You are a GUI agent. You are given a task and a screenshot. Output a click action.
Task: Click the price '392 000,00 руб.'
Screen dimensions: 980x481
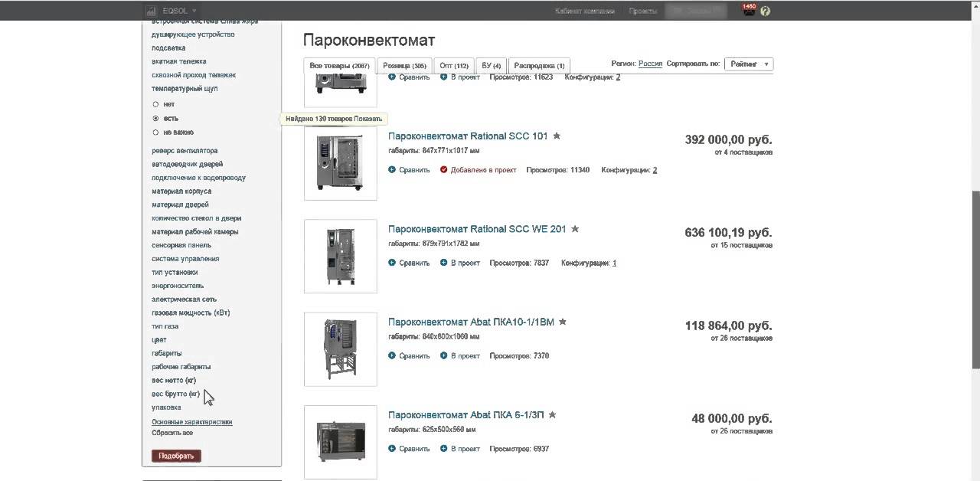728,139
